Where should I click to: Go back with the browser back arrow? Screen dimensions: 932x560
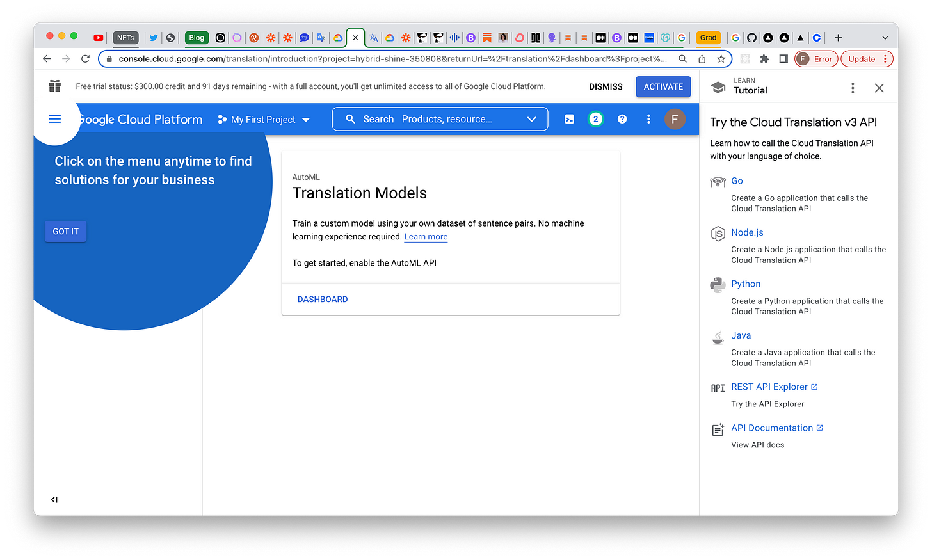coord(47,59)
